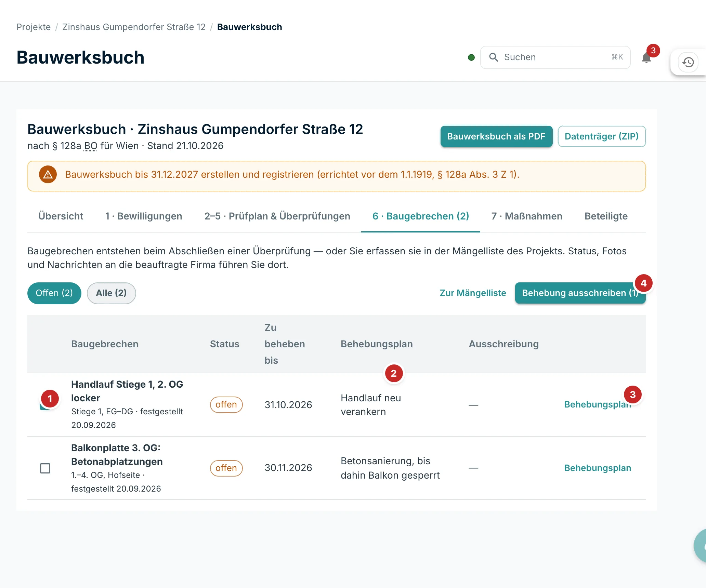Tick the checkbox for Balkonplatte 3. OG
The width and height of the screenshot is (706, 588).
45,468
